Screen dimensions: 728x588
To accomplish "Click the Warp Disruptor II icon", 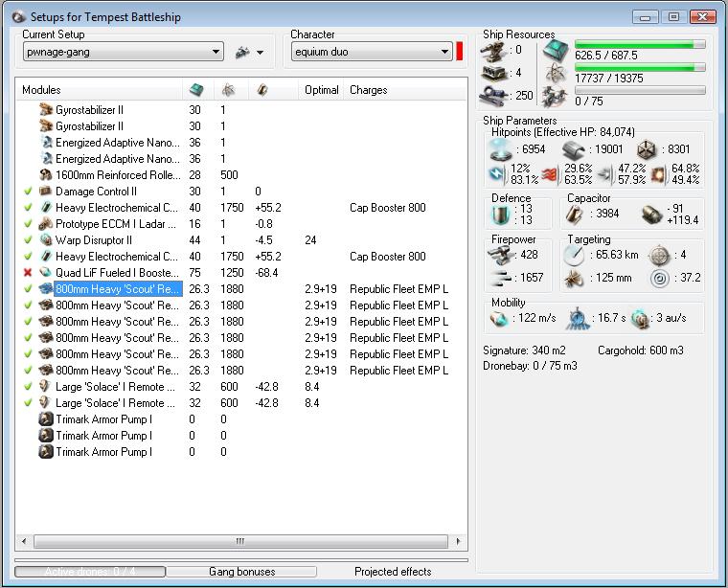I will pos(46,239).
